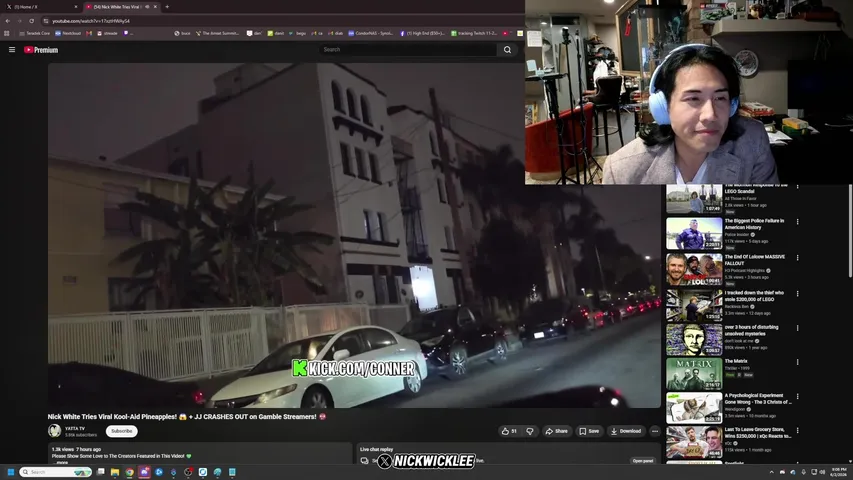Show hidden system tray icons chevron

771,472
